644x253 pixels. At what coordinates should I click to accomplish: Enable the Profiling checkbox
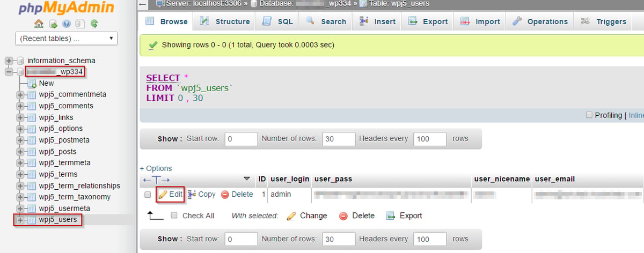coord(589,115)
